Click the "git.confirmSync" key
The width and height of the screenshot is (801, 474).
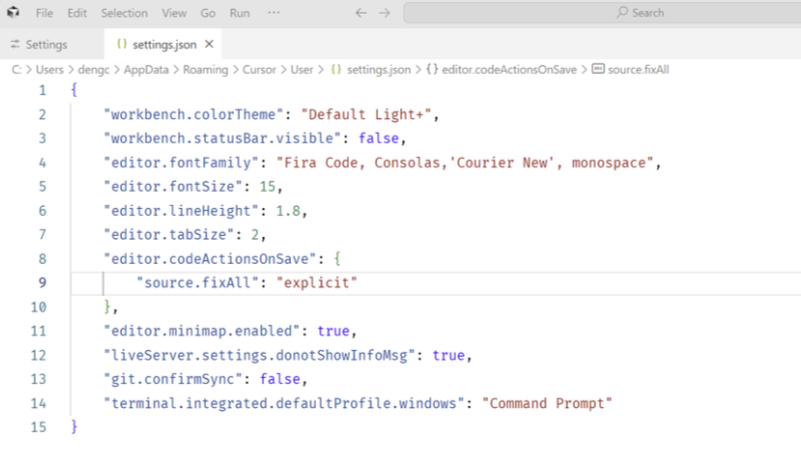173,379
